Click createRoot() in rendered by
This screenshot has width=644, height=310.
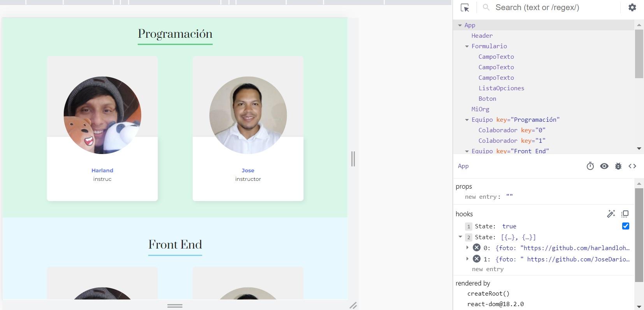[488, 294]
